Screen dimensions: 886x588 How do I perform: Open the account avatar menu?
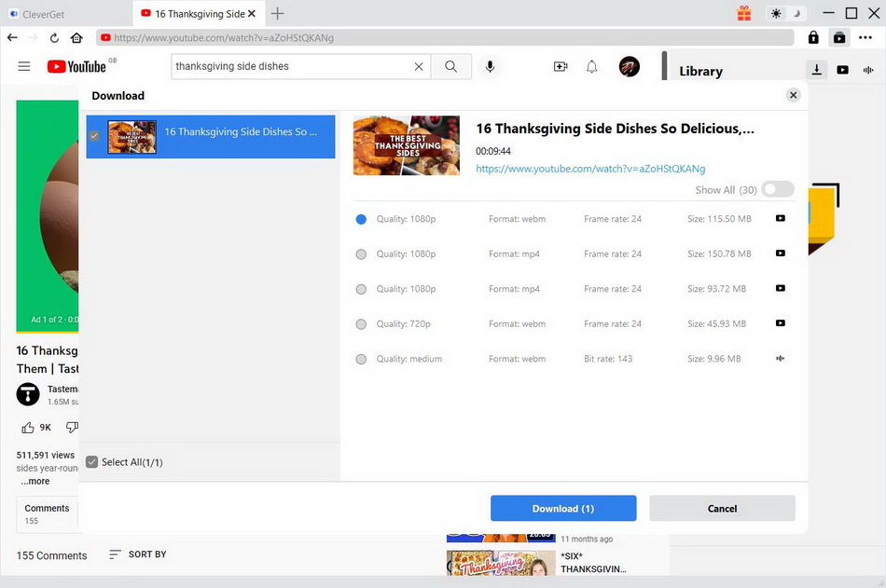click(629, 67)
